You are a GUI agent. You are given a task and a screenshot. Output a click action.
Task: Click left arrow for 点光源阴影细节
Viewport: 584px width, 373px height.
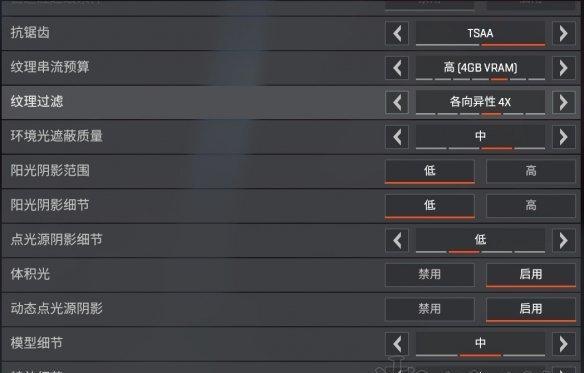[x=397, y=240]
